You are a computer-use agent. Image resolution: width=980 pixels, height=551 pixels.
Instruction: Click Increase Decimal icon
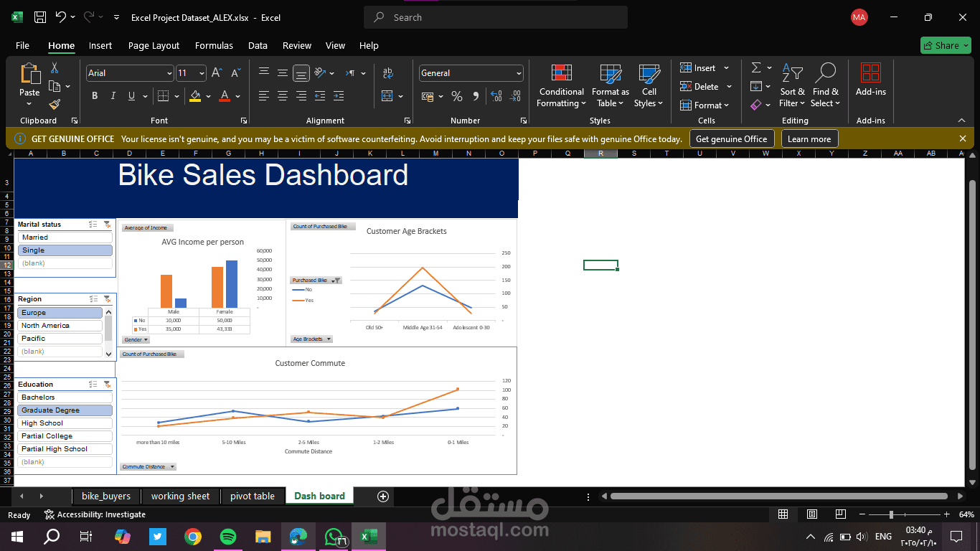tap(496, 96)
